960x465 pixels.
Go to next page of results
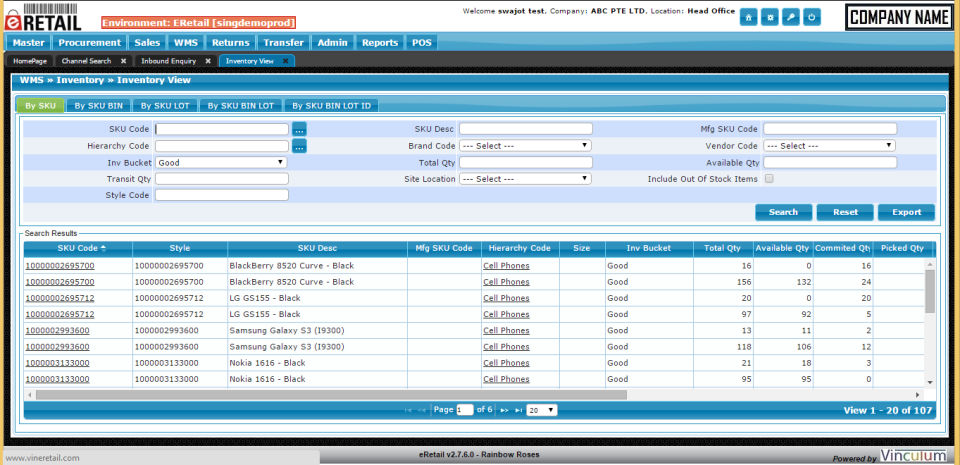[505, 410]
